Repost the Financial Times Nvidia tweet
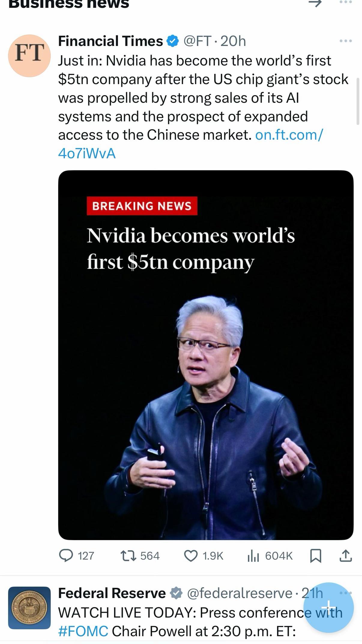 coord(140,556)
